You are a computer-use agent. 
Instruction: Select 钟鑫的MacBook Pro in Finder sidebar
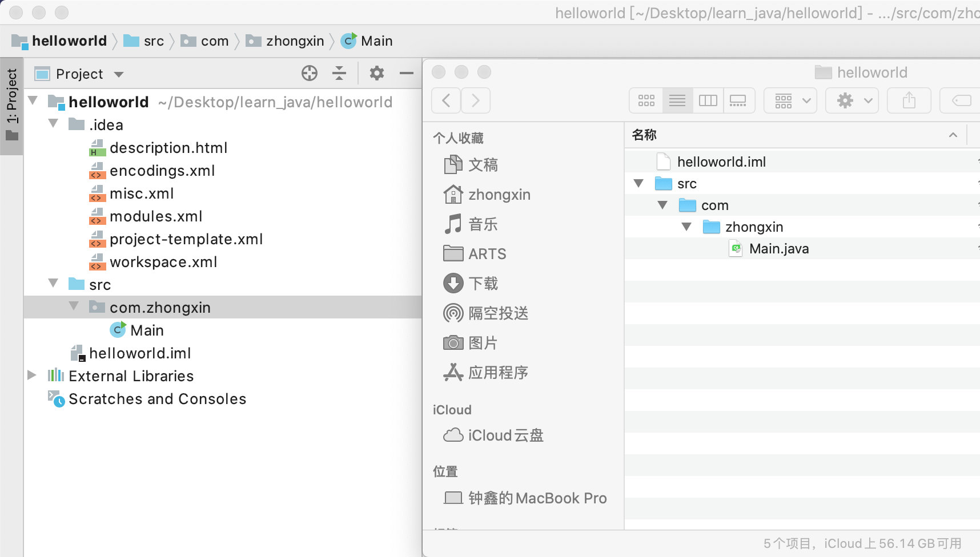click(525, 498)
